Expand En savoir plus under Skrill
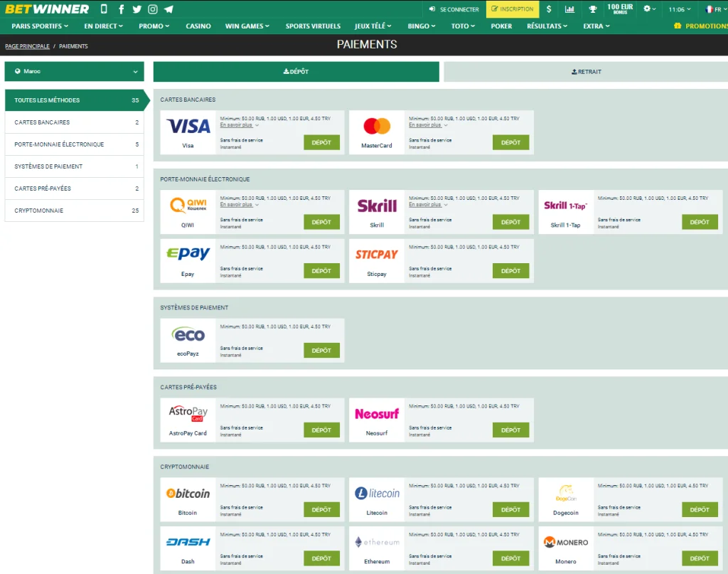 click(428, 204)
